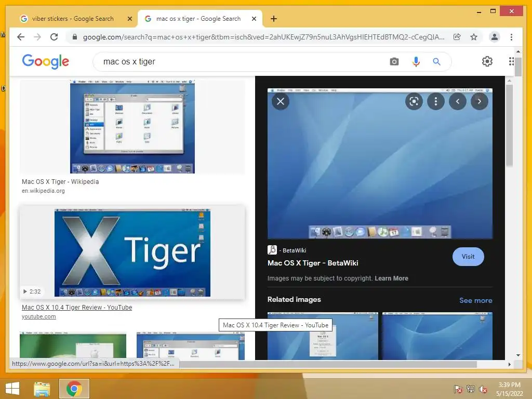Reload the current page
The width and height of the screenshot is (532, 399).
tap(54, 37)
